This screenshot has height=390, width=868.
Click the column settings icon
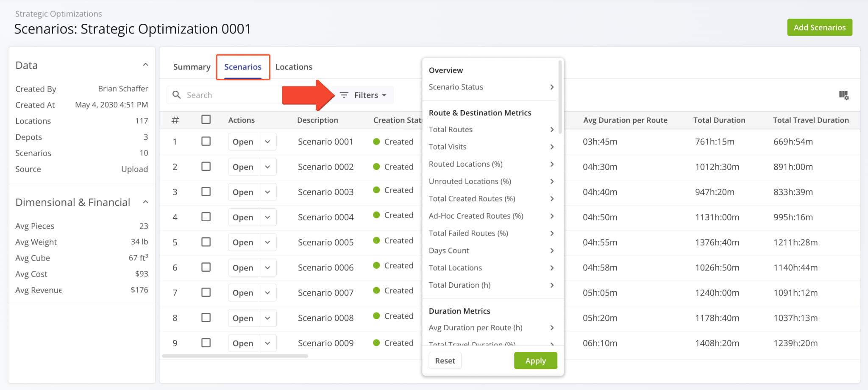[843, 95]
